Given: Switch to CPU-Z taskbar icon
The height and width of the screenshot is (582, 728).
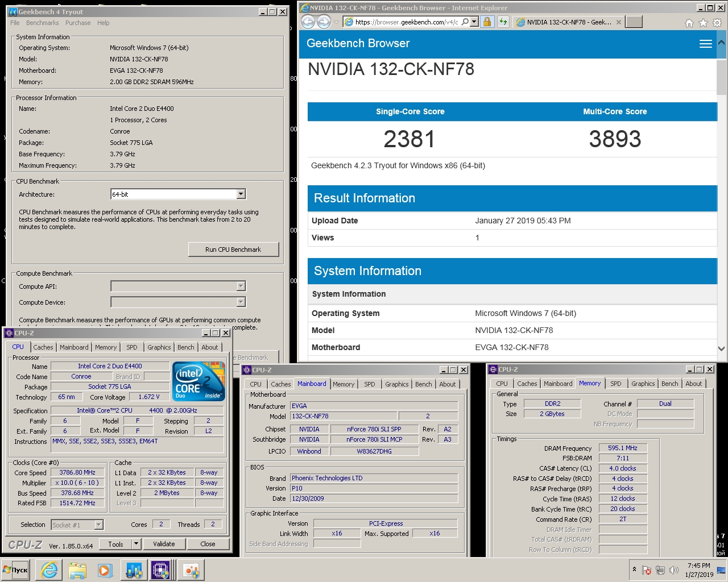Looking at the screenshot, I should coord(160,570).
